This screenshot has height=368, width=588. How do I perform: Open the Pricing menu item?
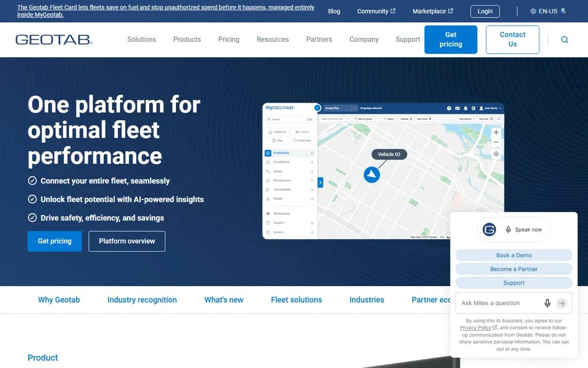pos(228,40)
